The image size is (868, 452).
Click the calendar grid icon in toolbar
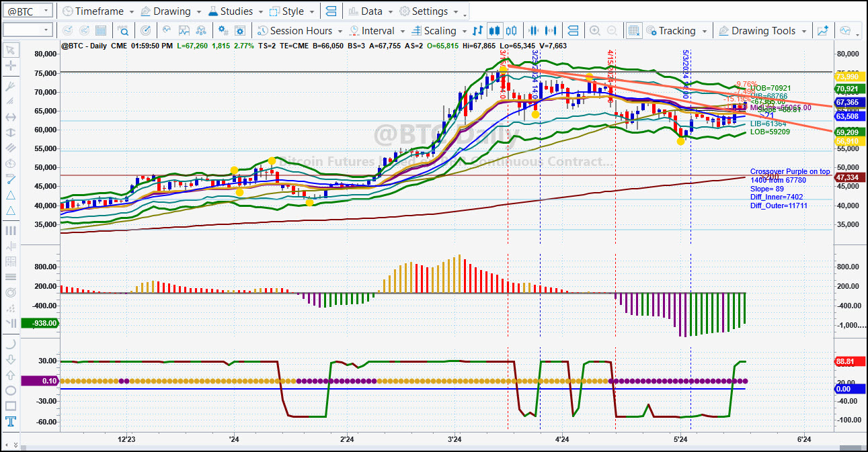coord(101,30)
